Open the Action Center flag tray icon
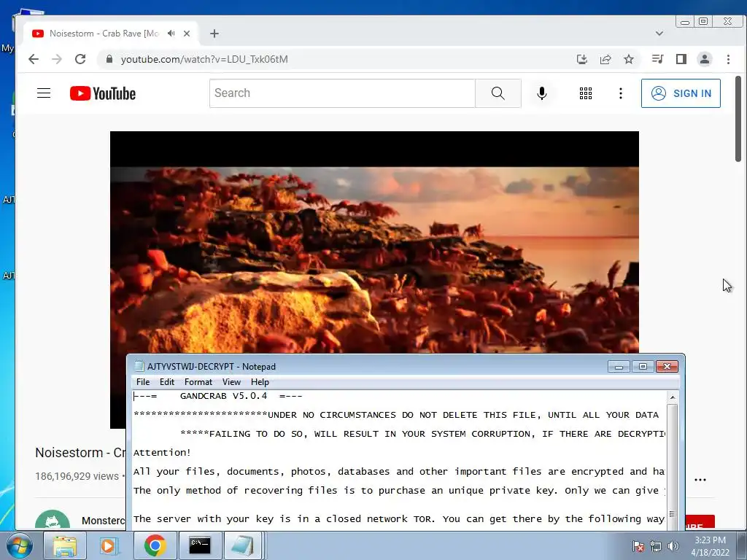Screen dimensions: 747x560 click(638, 546)
